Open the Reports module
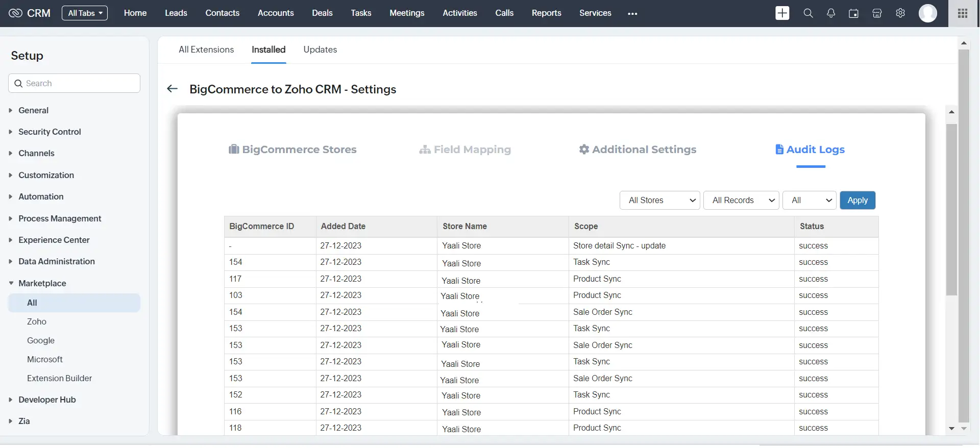 tap(546, 13)
